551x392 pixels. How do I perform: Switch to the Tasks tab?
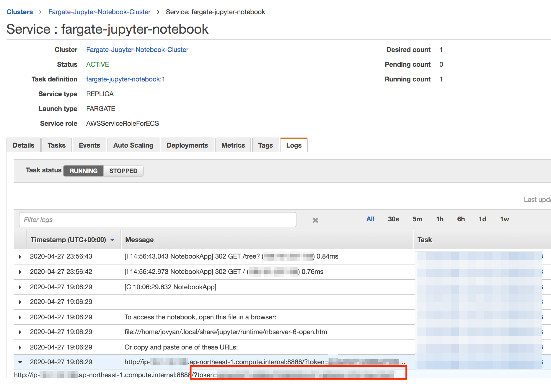[x=57, y=145]
